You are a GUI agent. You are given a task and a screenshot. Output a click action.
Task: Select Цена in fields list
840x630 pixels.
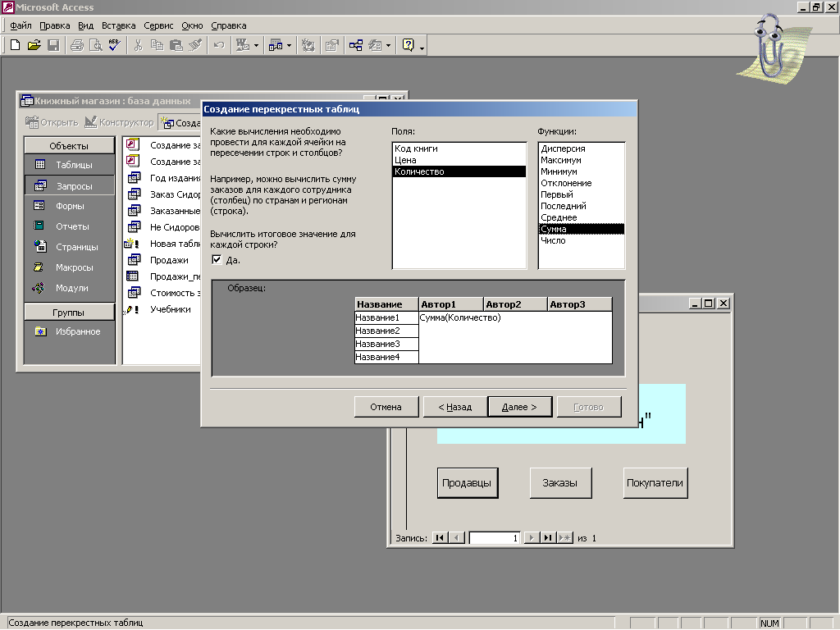point(459,160)
